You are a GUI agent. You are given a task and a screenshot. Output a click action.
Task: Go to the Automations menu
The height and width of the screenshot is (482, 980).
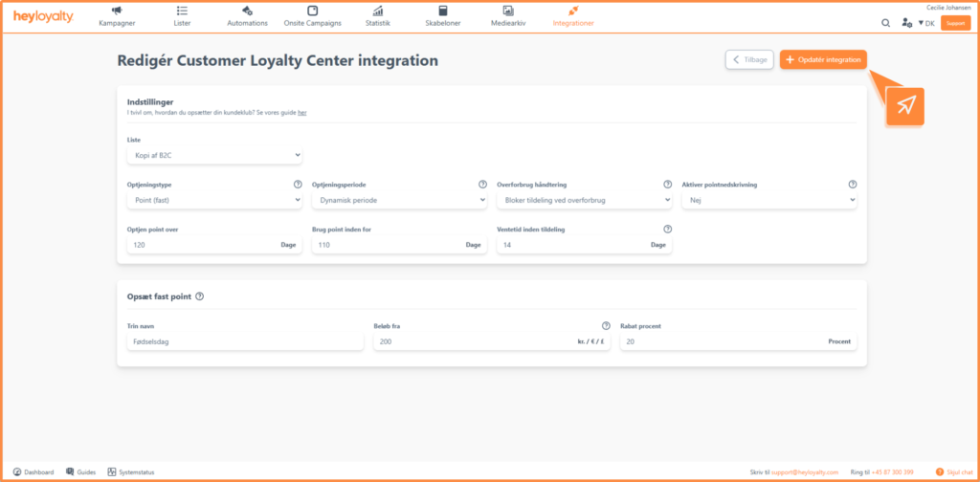point(247,23)
